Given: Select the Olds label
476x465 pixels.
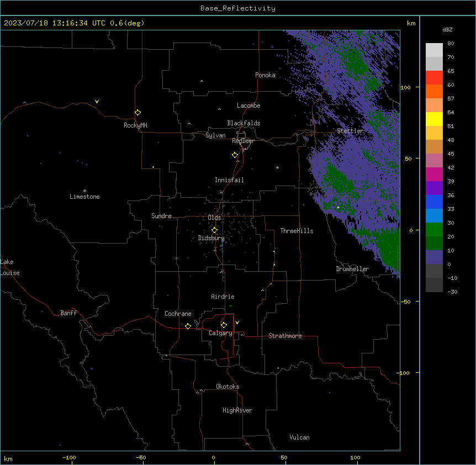Looking at the screenshot, I should (214, 218).
